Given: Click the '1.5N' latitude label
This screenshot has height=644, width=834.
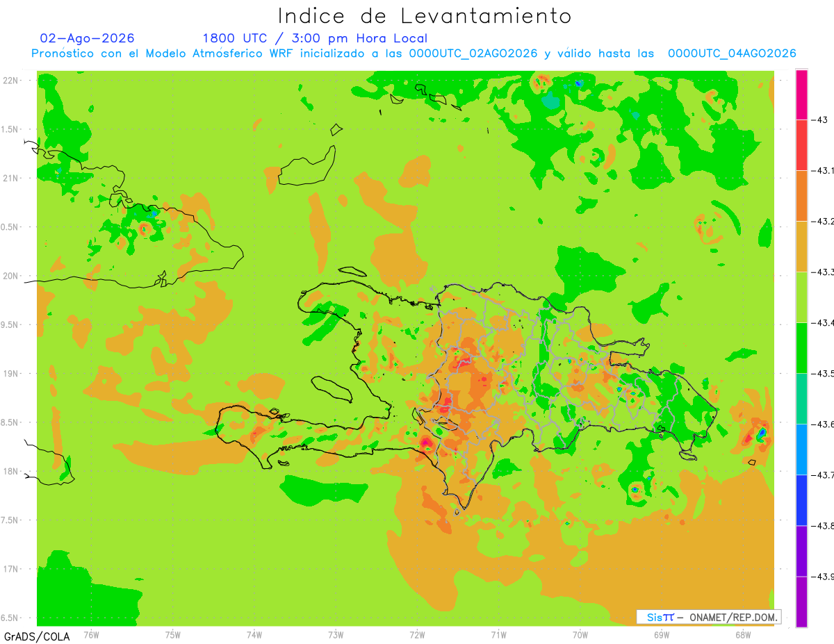Looking at the screenshot, I should 10,129.
